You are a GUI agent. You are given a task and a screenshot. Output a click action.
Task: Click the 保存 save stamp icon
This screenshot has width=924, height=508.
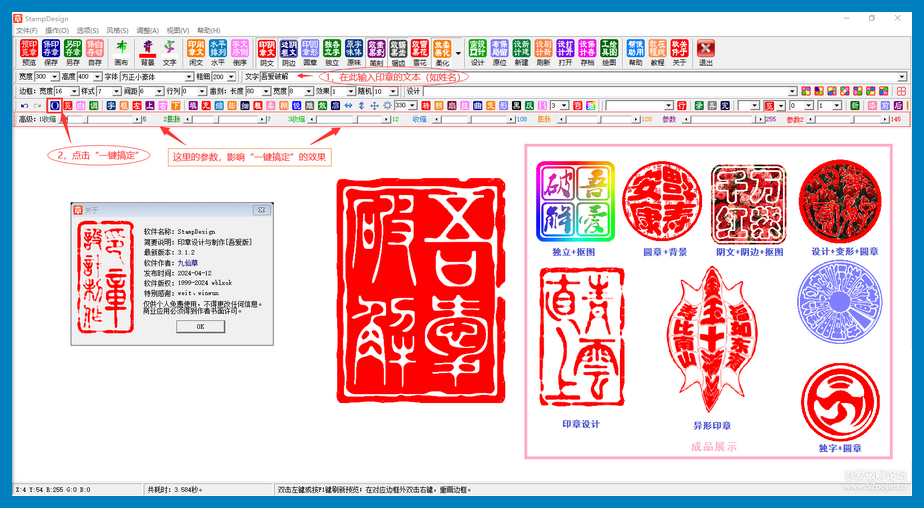point(51,50)
